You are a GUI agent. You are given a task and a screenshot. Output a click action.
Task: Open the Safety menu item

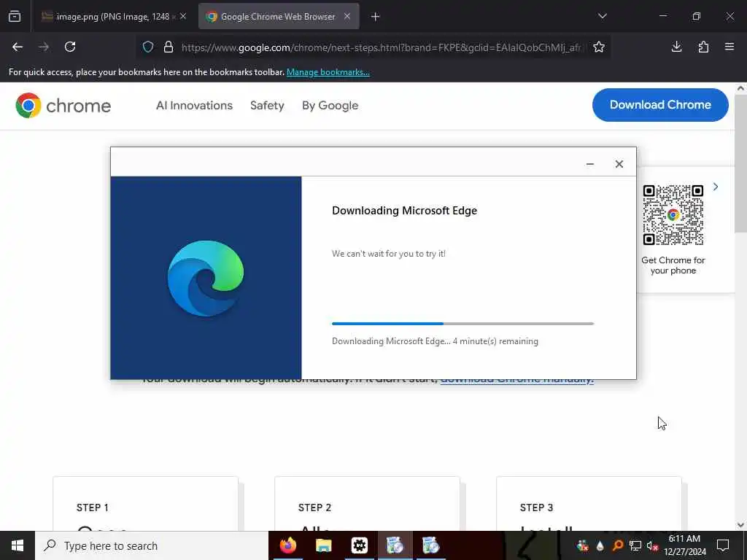tap(267, 105)
